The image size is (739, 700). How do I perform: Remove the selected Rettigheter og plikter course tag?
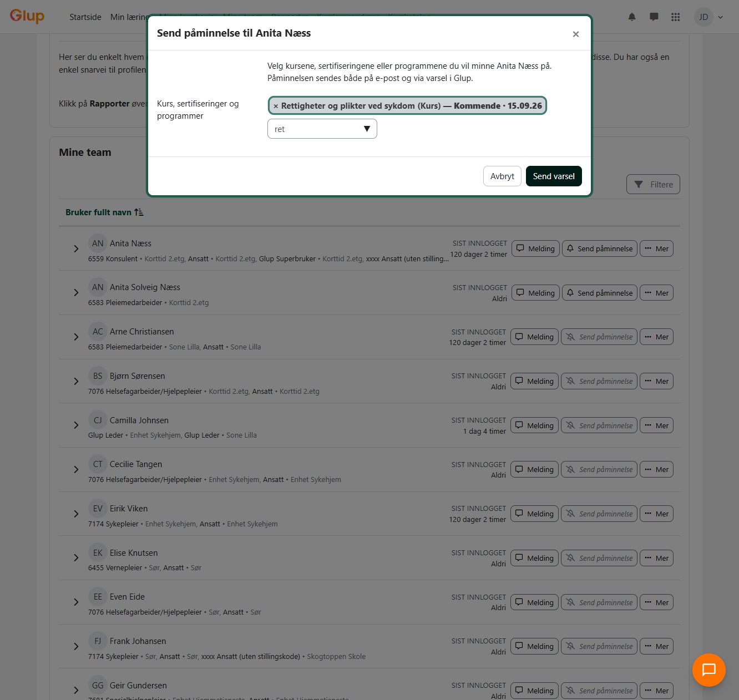(276, 106)
